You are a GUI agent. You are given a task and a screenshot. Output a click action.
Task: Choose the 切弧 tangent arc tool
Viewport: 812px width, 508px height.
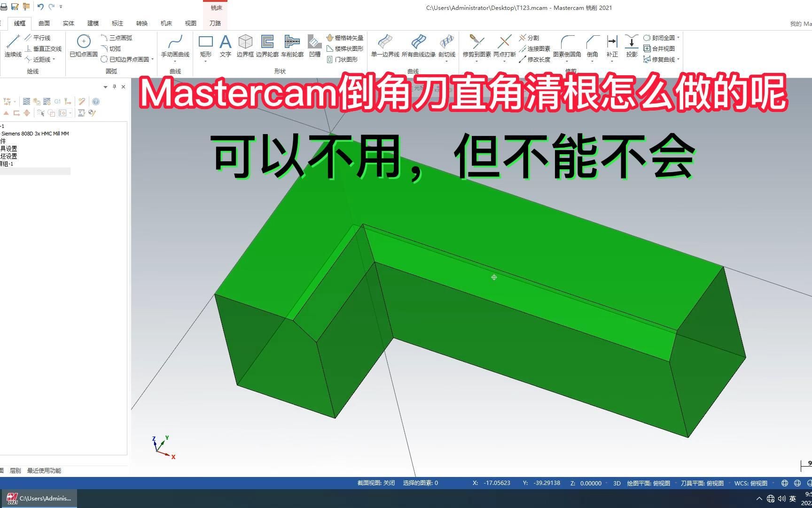point(111,48)
